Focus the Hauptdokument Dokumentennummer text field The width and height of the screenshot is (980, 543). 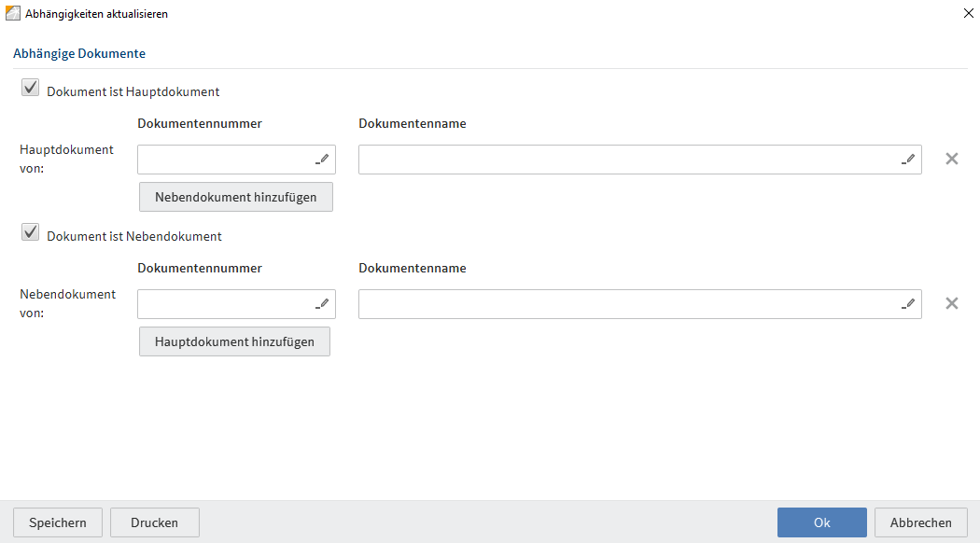(x=224, y=160)
